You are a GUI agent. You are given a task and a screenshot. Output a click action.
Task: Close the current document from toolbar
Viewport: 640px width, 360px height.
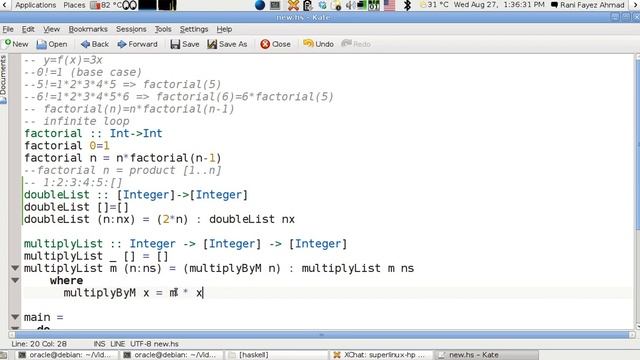[x=276, y=44]
